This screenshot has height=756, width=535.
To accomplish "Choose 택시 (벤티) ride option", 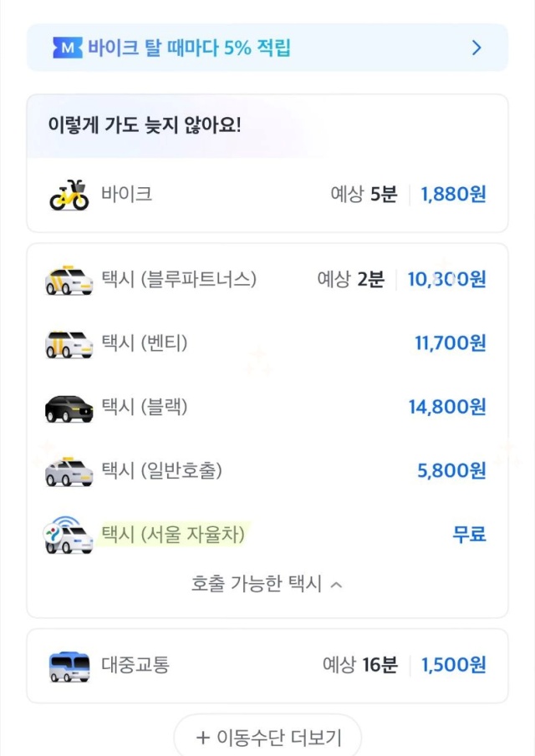I will (144, 343).
